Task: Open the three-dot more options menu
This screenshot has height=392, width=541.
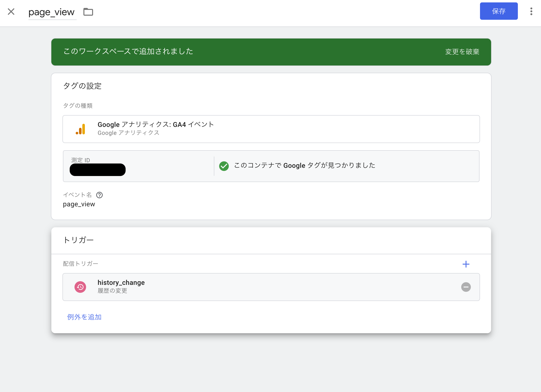Action: click(x=531, y=11)
